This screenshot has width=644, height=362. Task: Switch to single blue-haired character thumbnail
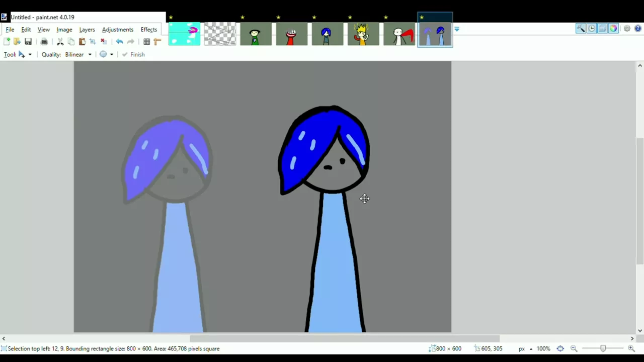pos(328,34)
